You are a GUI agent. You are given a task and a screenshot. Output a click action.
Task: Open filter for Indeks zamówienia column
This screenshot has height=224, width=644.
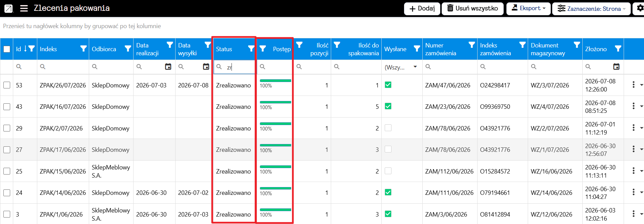(x=523, y=44)
